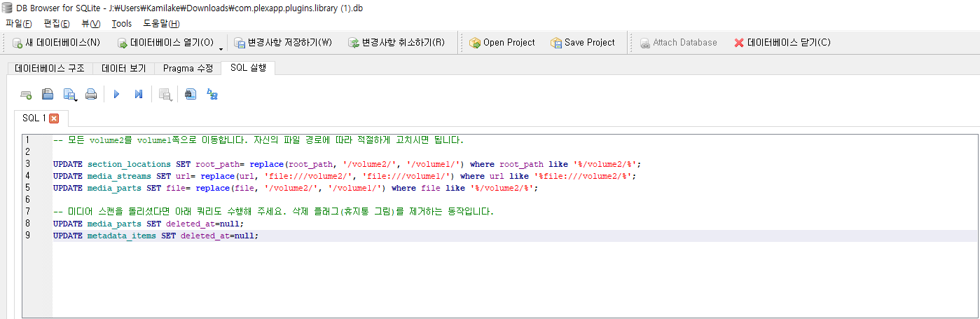The image size is (980, 319).
Task: Click the UPDATE metadata_items statement line
Action: click(x=156, y=236)
